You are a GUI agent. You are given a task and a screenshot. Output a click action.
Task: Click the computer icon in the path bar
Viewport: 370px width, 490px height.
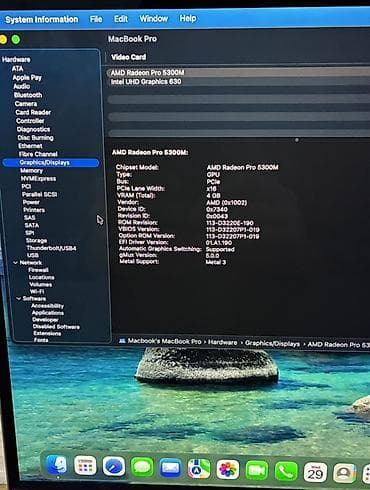[122, 341]
